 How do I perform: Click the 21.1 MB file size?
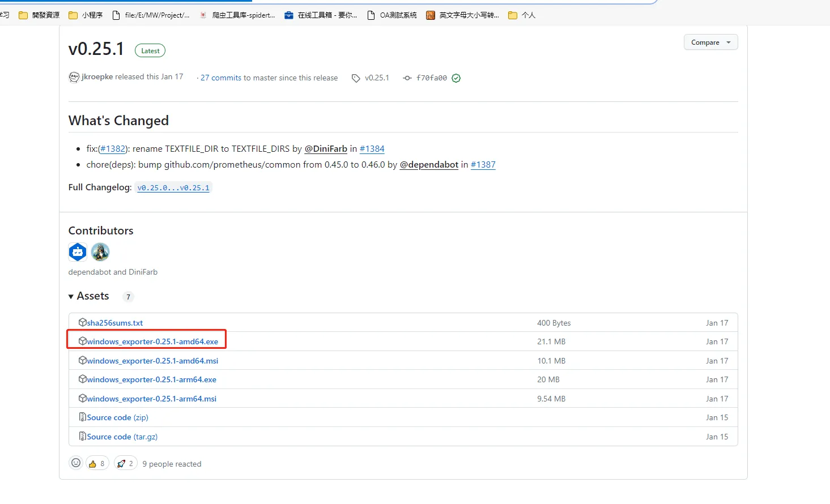(551, 341)
